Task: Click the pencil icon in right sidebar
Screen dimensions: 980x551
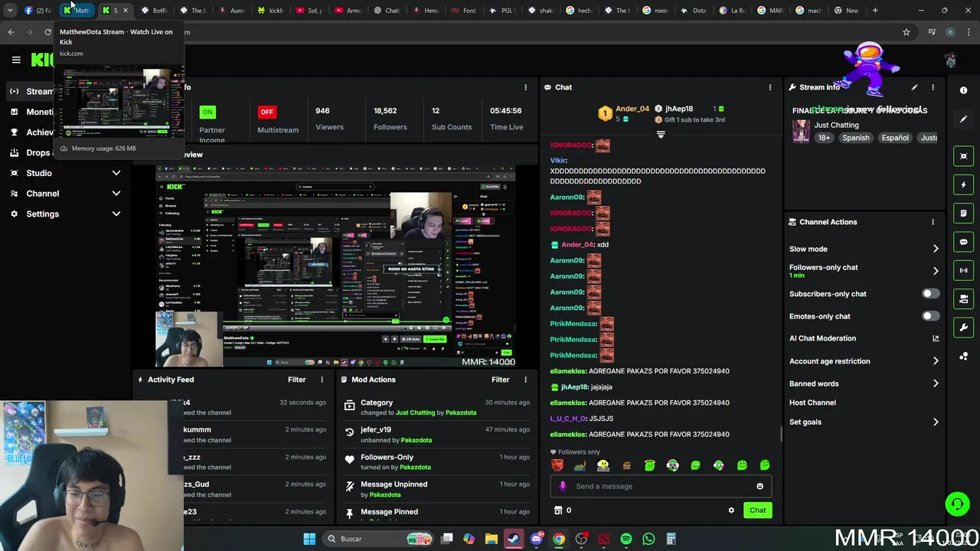Action: click(x=963, y=119)
